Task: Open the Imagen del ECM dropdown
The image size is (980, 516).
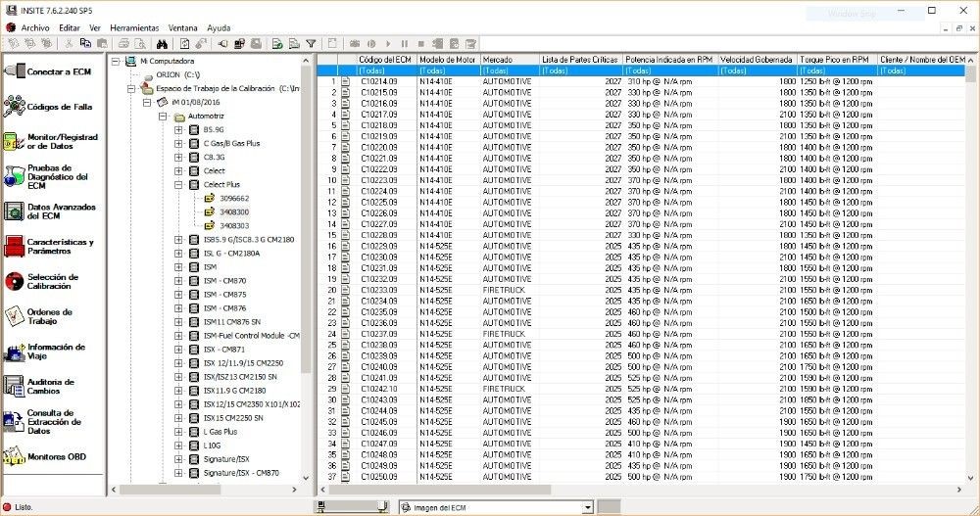Action: (x=588, y=507)
